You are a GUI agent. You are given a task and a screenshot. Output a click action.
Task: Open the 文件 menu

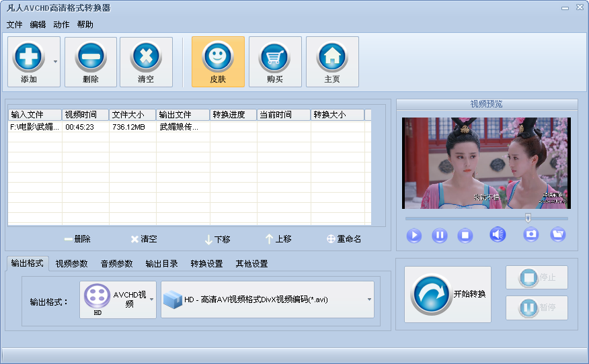pyautogui.click(x=14, y=25)
